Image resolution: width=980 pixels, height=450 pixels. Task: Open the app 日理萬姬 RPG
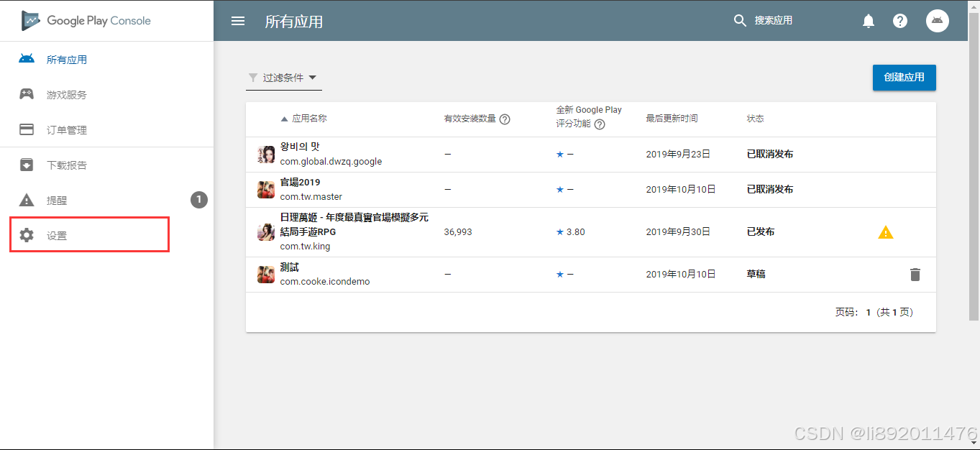point(354,224)
